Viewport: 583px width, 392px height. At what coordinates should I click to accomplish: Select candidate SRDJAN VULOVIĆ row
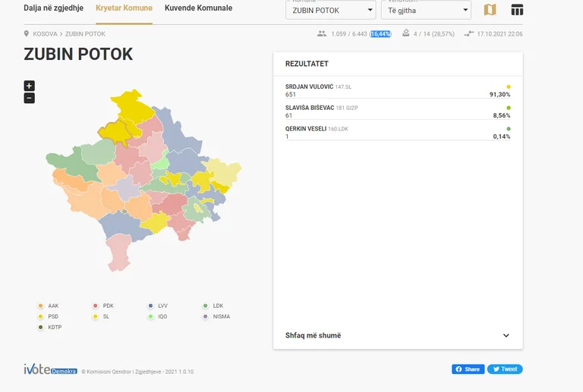click(x=398, y=90)
